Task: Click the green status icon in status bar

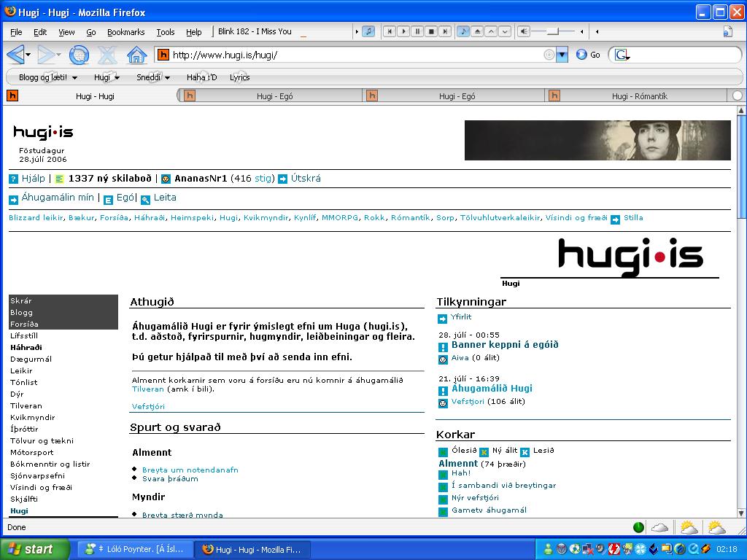Action: 639,527
